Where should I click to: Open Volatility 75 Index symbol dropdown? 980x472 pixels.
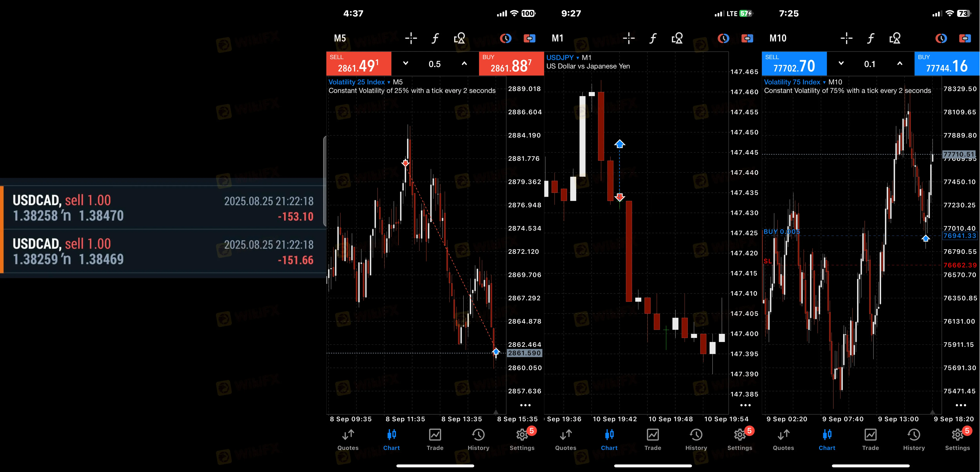pos(795,82)
